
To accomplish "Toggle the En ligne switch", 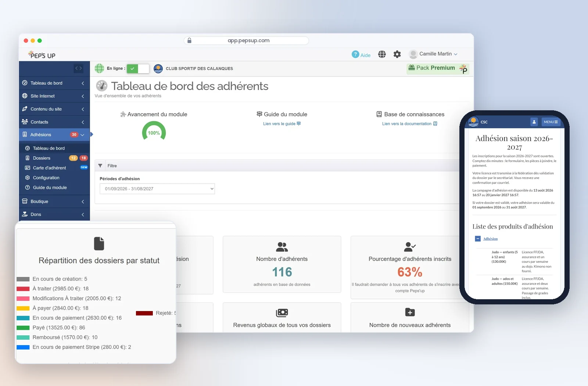I will (x=138, y=68).
